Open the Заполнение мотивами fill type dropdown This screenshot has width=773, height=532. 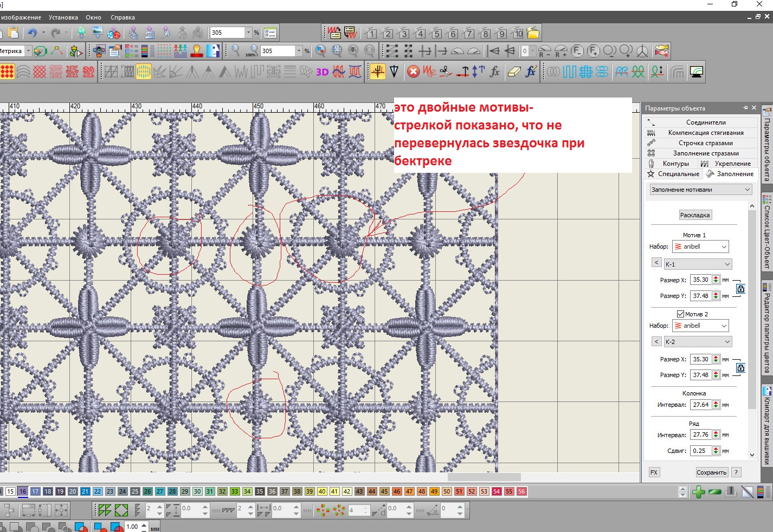point(700,190)
